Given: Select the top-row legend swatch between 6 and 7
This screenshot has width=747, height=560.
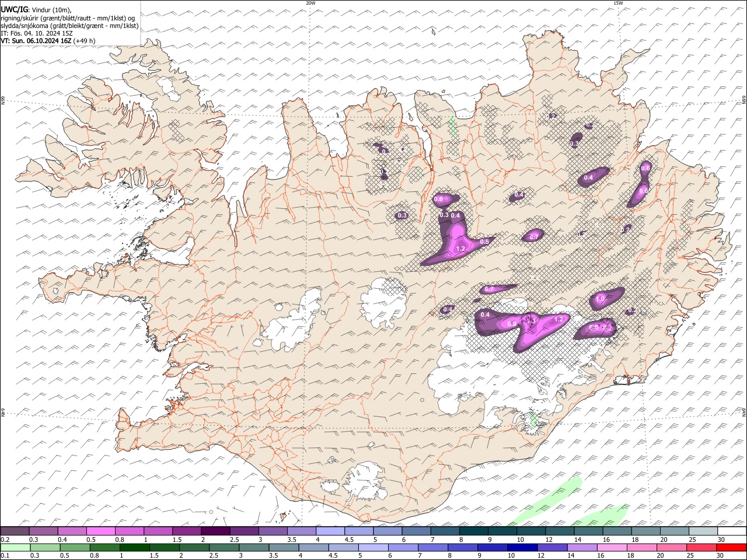Looking at the screenshot, I should [417, 531].
